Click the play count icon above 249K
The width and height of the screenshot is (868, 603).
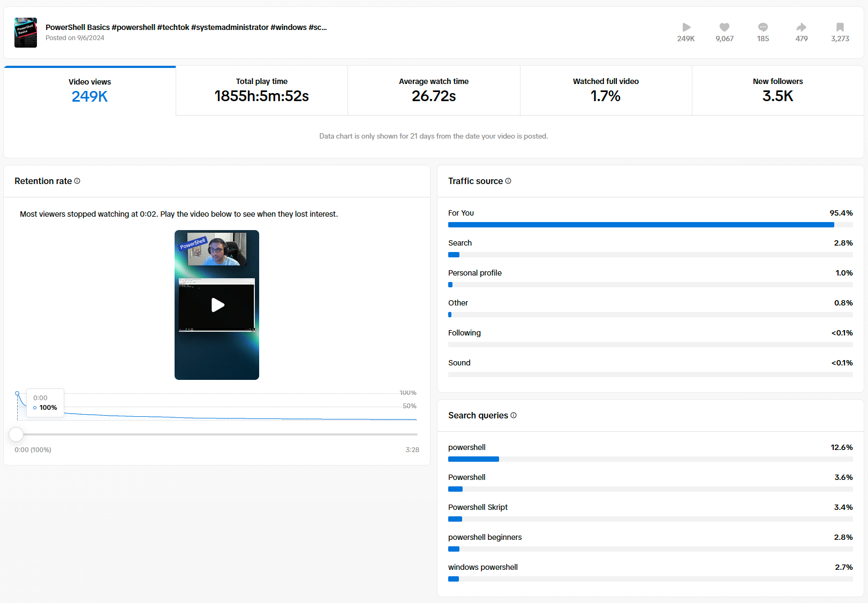tap(686, 27)
